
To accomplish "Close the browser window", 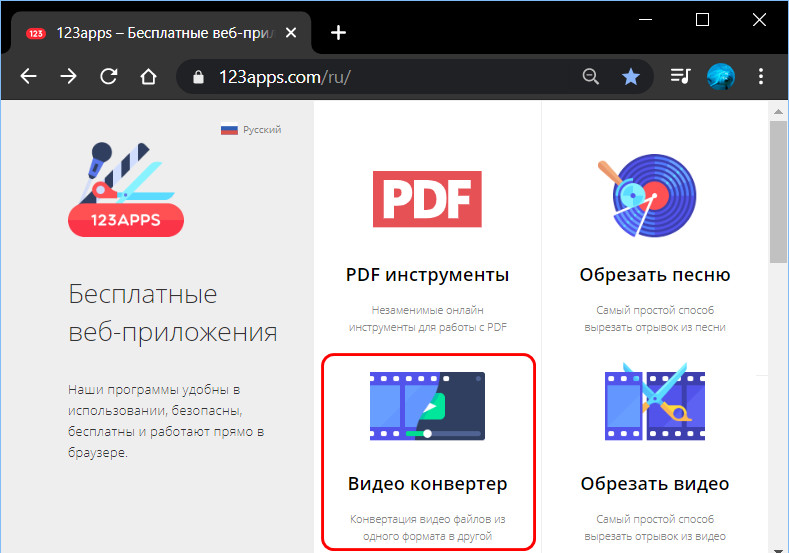I will [x=759, y=20].
